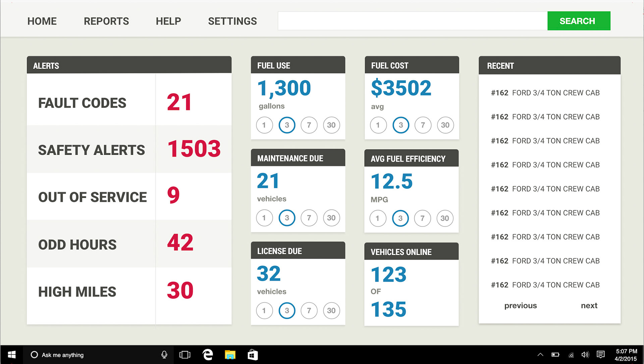Screen dimensions: 644x364
Task: Select 30-day range under License Due
Action: (331, 311)
